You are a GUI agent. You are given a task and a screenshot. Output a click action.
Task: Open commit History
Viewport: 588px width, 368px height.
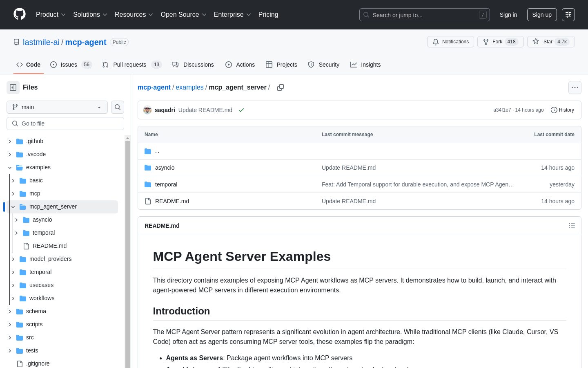click(562, 110)
